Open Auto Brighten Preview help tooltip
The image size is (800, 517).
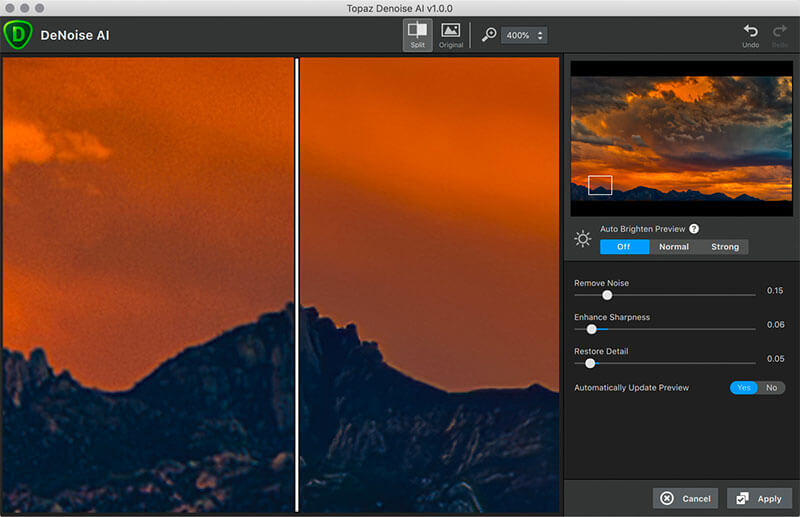pyautogui.click(x=693, y=229)
